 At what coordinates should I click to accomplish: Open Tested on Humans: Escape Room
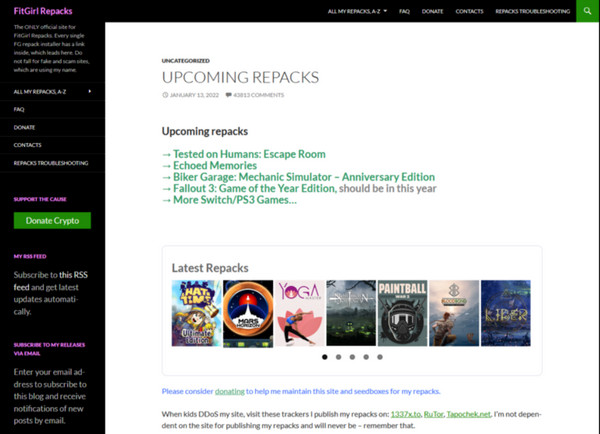(249, 154)
